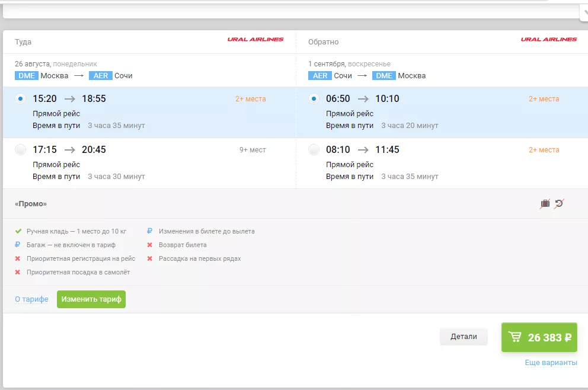Click the green checkmark next to Ручная кладь
Image resolution: width=588 pixels, height=390 pixels.
[18, 231]
